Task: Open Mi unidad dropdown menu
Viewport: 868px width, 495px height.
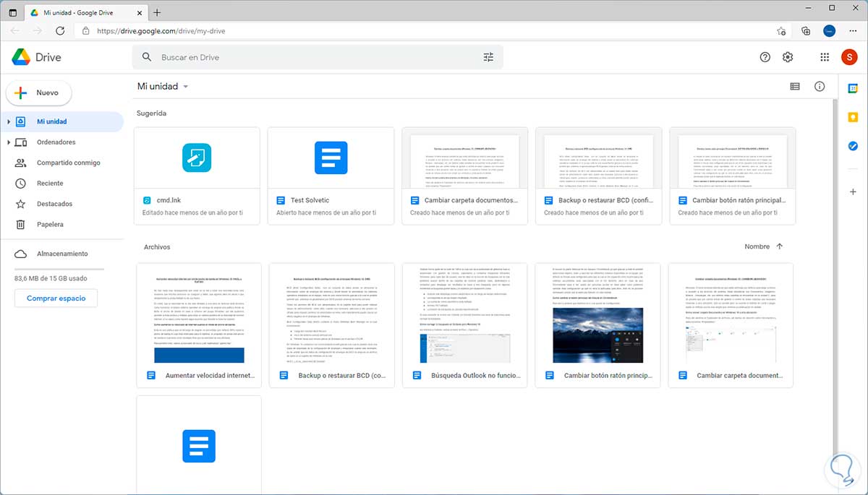Action: [163, 86]
